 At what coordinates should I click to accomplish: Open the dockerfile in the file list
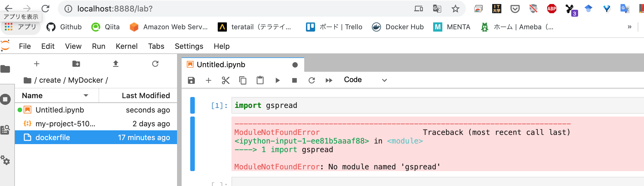[x=53, y=137]
